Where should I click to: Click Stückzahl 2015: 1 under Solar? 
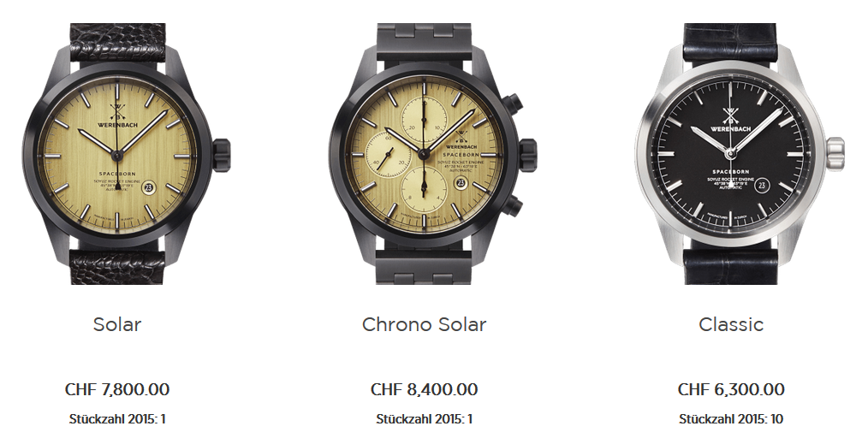(x=116, y=419)
